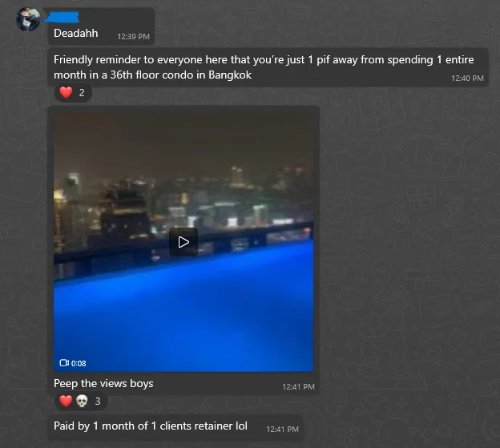Image resolution: width=500 pixels, height=448 pixels.
Task: Click the 12:40 PM timestamp
Action: (x=467, y=78)
